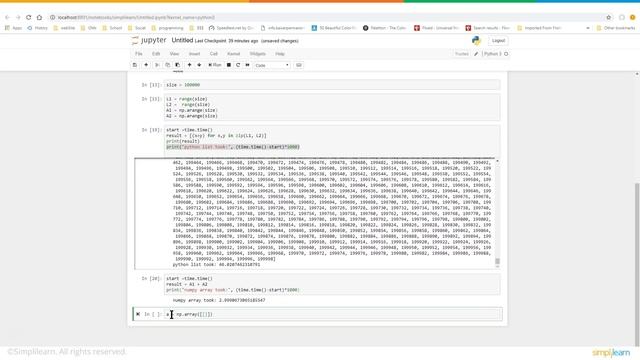Open the 50 Beautiful Color bookmark

334,28
